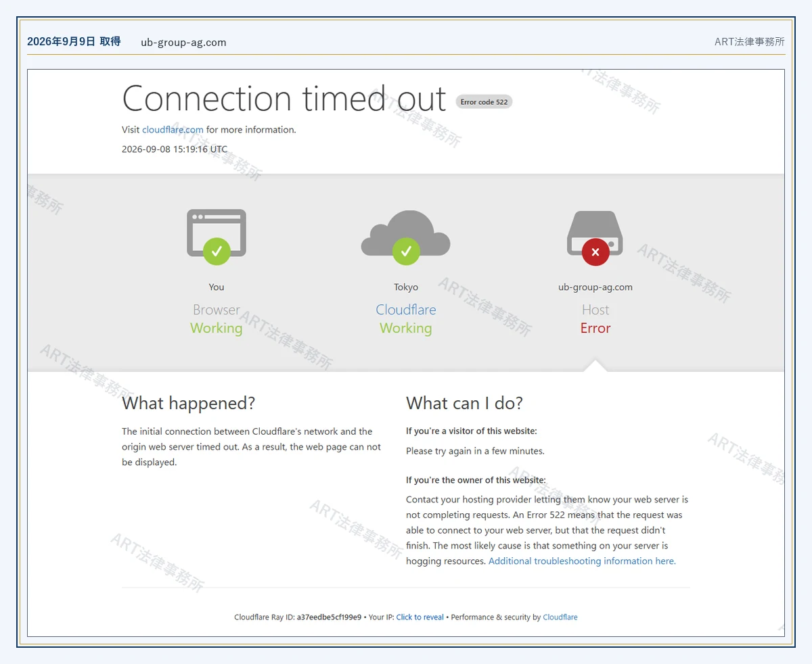Screen dimensions: 812x664
Task: Select the timestamp 2026-09-08 15:19:16 UTC
Action: click(x=175, y=149)
